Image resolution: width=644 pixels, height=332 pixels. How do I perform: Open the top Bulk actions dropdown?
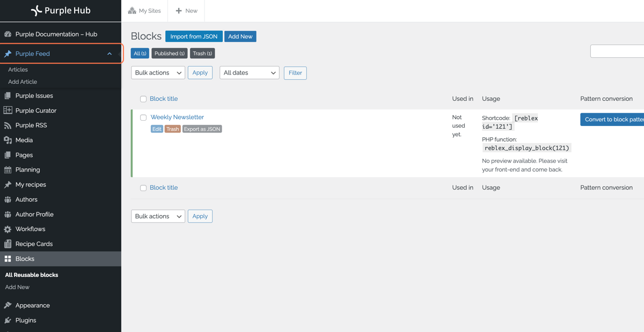(158, 73)
